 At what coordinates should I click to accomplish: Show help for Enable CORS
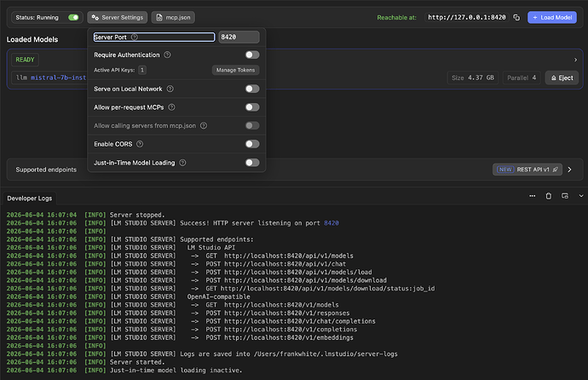tap(140, 144)
